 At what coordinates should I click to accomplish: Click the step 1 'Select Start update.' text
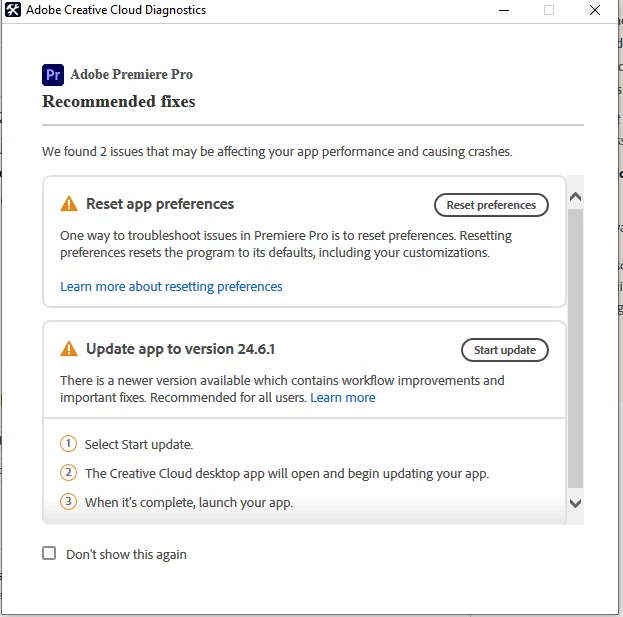pos(139,445)
